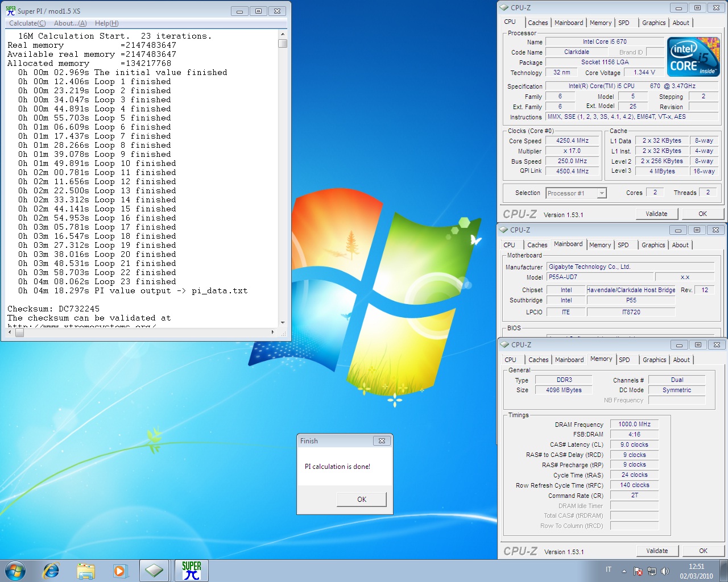Click the Core Speed 4250.4 MHz field

click(x=572, y=140)
